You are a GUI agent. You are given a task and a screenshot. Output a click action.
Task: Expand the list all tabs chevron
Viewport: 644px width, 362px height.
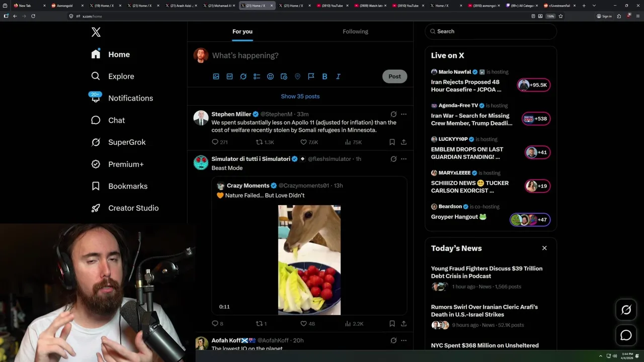(594, 6)
